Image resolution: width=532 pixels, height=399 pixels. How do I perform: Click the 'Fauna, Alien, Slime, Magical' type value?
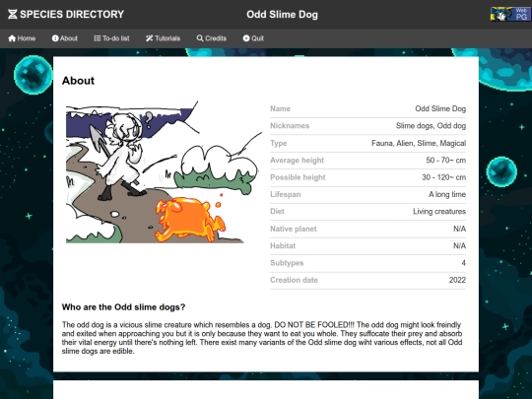coord(419,143)
